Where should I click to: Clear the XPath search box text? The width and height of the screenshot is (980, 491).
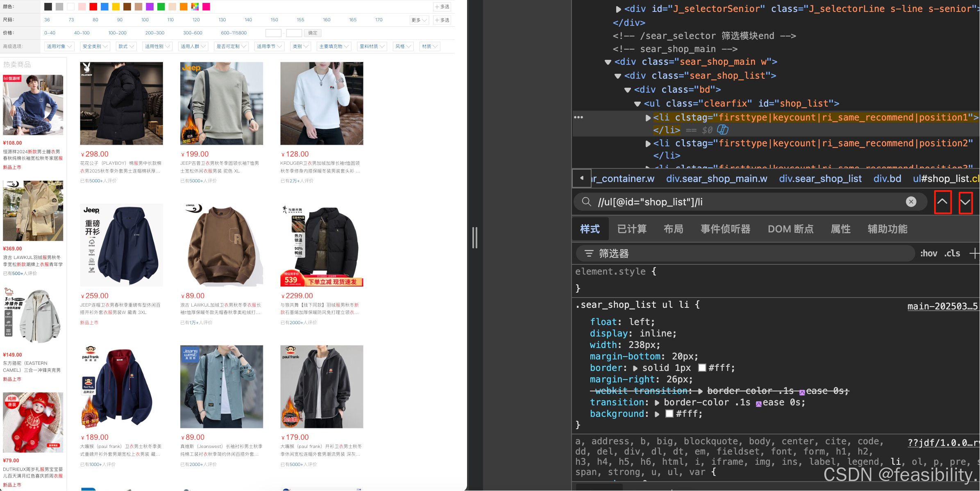[911, 202]
